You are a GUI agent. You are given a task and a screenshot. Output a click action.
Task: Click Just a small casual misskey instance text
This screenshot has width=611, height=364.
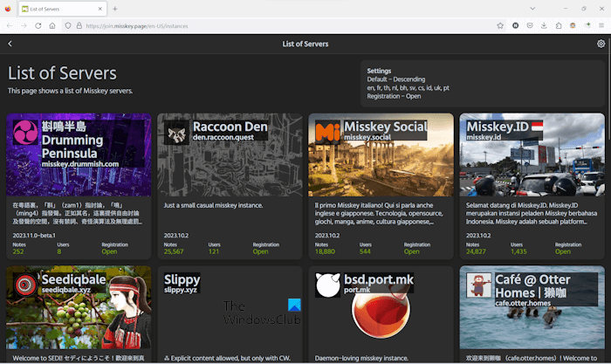pyautogui.click(x=213, y=205)
